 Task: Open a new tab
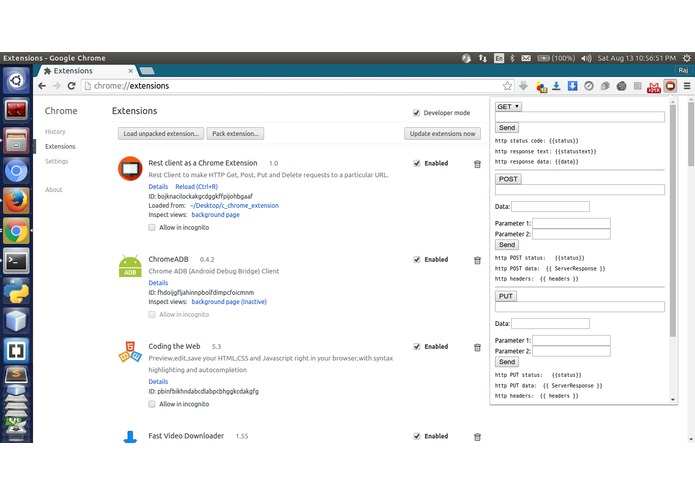[147, 71]
